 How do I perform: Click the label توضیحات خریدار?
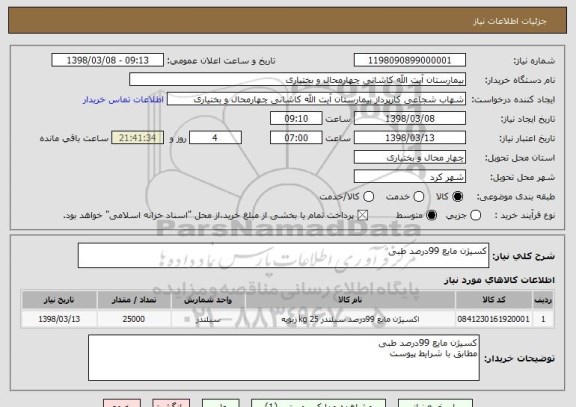[x=519, y=358]
